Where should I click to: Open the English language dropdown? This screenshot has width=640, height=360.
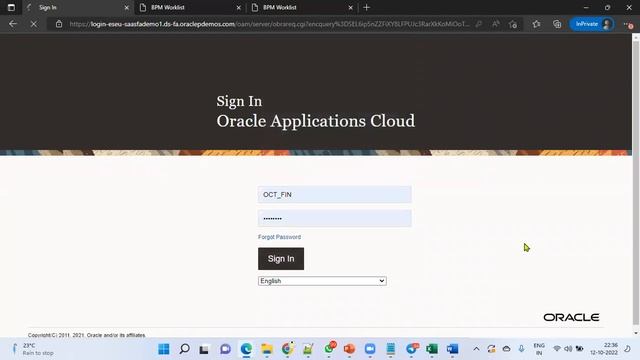[x=322, y=281]
